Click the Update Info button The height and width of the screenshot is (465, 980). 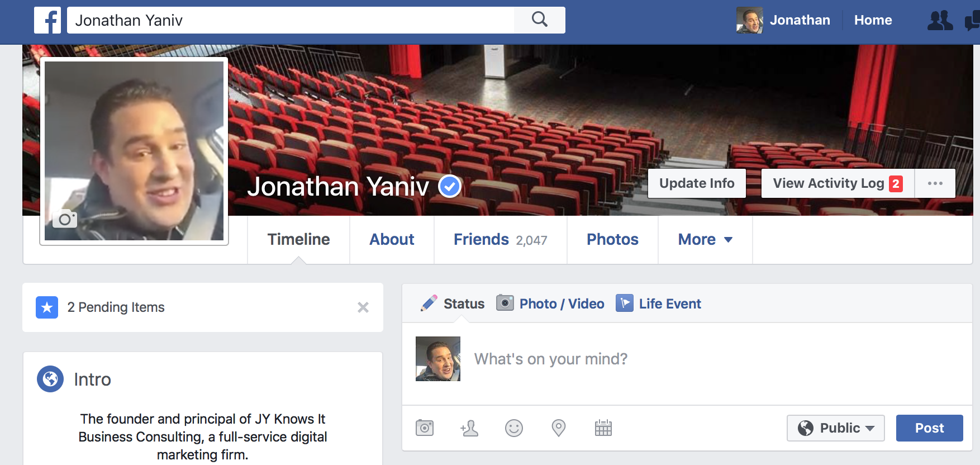(697, 183)
